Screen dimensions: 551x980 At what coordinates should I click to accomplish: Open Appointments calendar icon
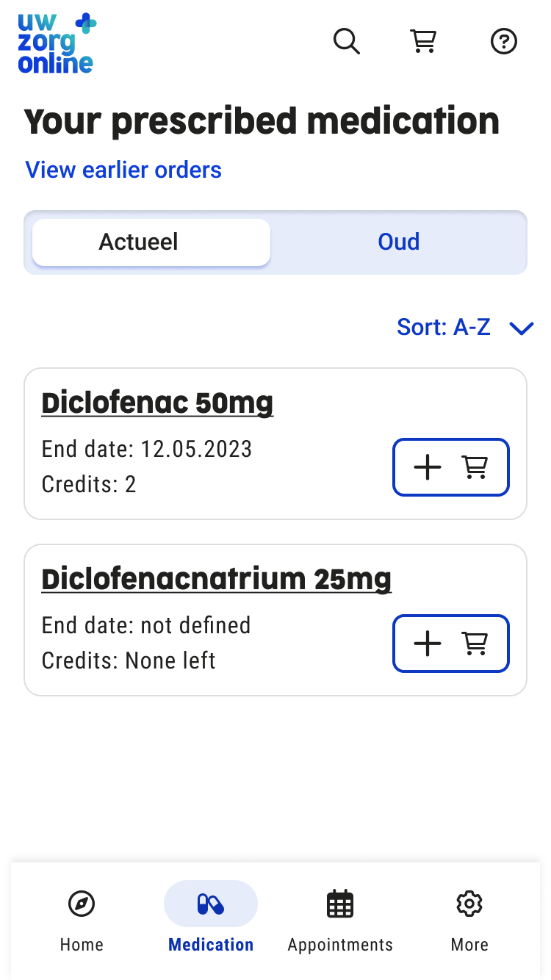click(x=340, y=904)
